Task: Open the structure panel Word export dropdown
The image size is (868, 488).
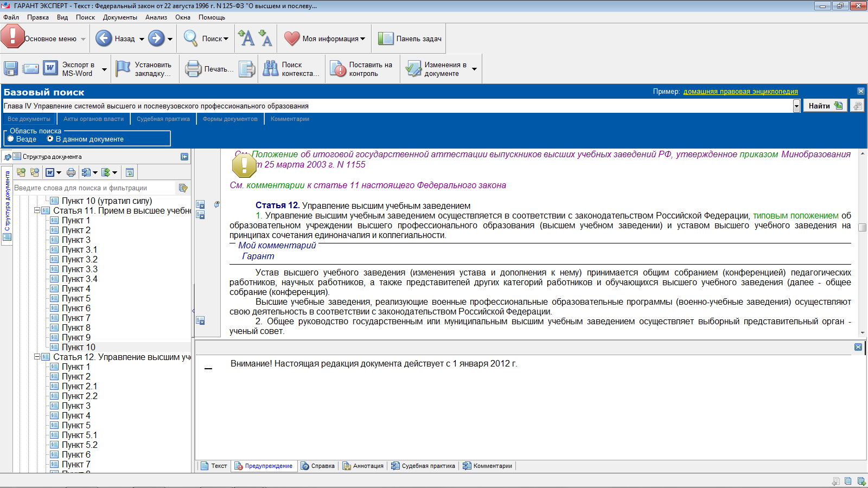Action: click(59, 173)
